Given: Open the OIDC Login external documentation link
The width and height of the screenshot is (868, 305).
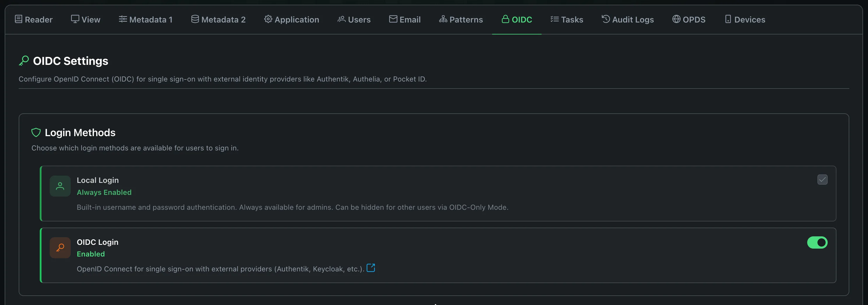Looking at the screenshot, I should 371,268.
